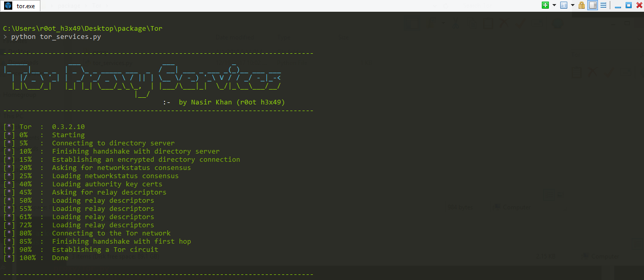Click the padlock lock icon

coord(582,5)
